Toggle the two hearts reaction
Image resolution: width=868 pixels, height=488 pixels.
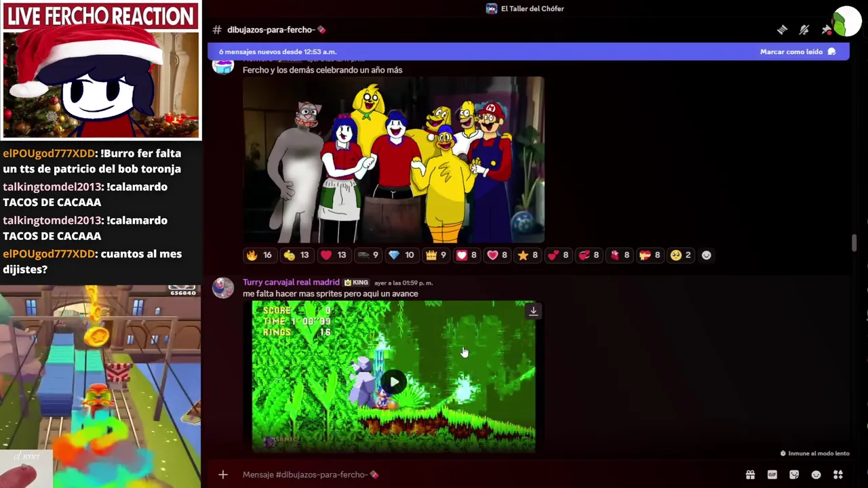coord(558,255)
